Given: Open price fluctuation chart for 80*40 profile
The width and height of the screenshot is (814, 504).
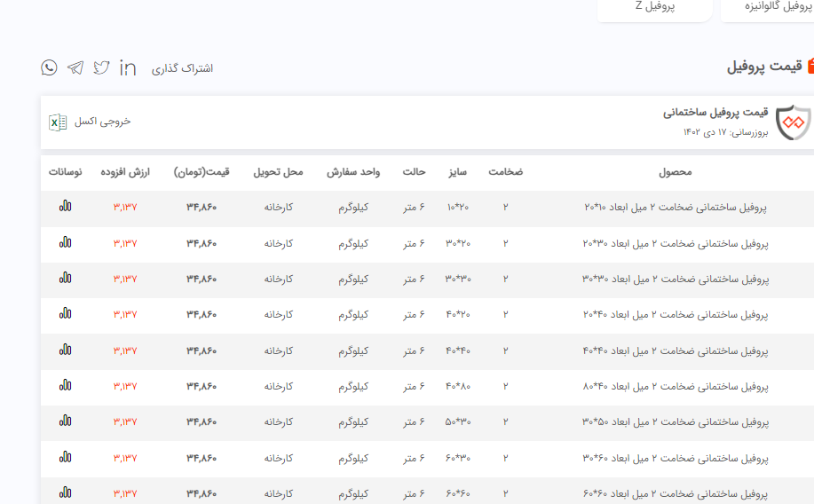Looking at the screenshot, I should (65, 385).
